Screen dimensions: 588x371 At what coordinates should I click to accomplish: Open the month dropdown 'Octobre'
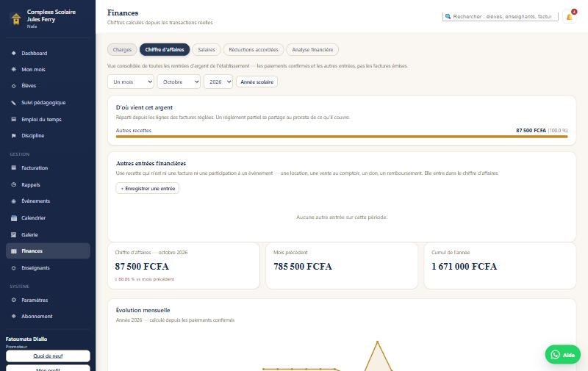(x=179, y=82)
